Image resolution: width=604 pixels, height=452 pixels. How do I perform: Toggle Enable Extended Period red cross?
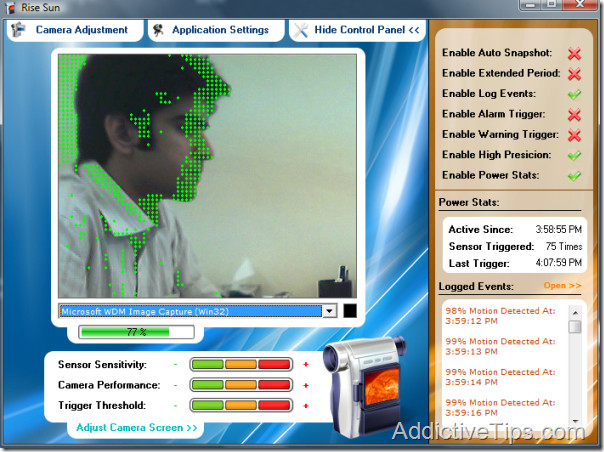pyautogui.click(x=574, y=73)
